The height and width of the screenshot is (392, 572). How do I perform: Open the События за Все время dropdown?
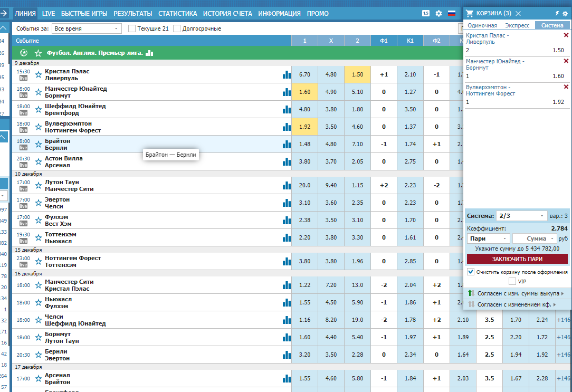87,28
